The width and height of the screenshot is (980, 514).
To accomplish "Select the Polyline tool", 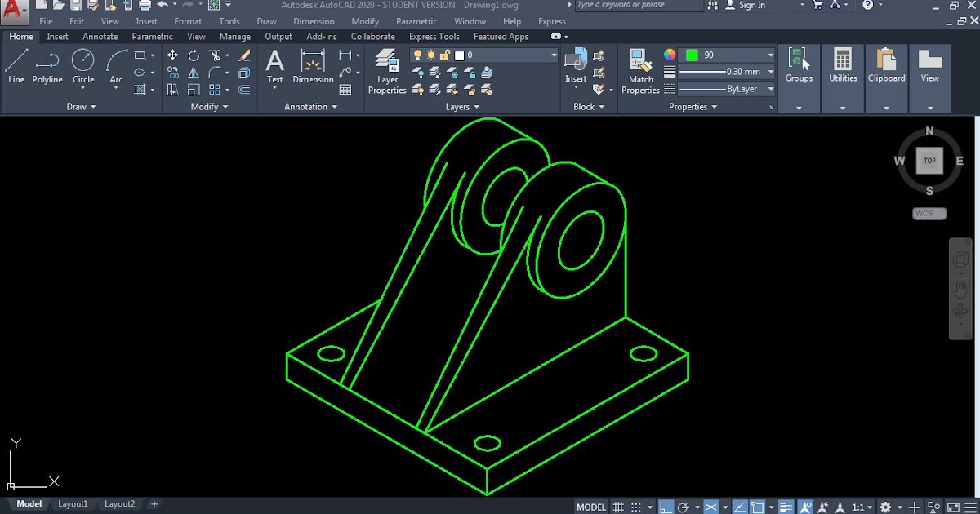I will (x=47, y=60).
